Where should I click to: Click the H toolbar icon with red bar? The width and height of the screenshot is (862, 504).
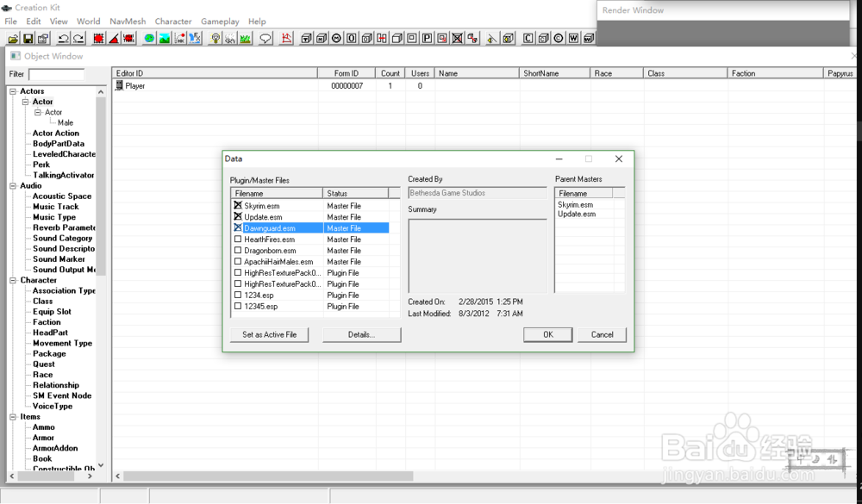click(x=382, y=39)
